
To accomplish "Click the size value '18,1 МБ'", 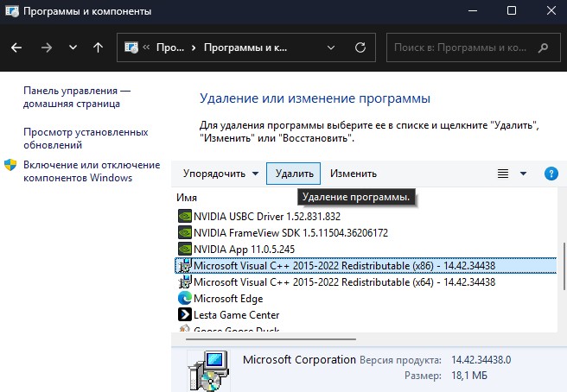I will point(469,376).
